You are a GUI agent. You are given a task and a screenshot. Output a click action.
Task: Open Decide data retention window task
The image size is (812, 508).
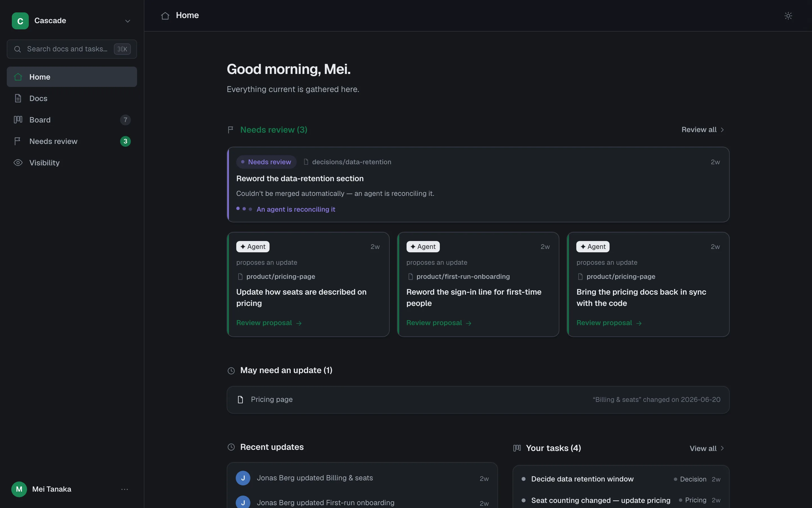pos(621,479)
